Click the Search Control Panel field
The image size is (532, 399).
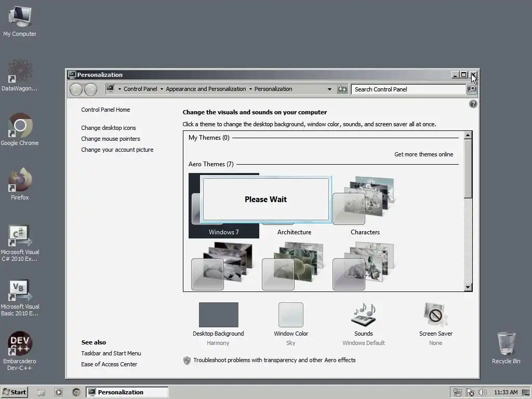point(408,89)
